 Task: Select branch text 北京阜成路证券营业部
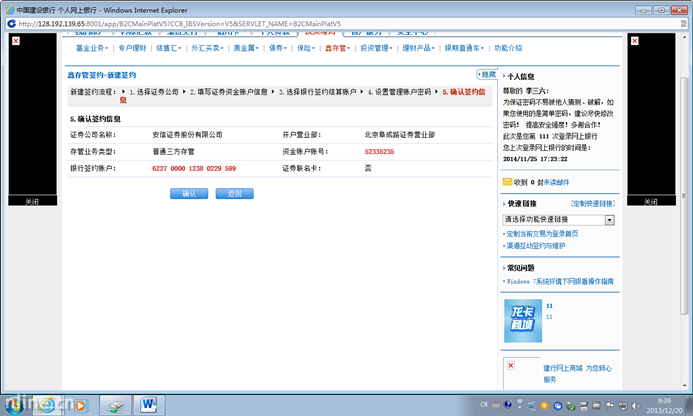pyautogui.click(x=400, y=134)
